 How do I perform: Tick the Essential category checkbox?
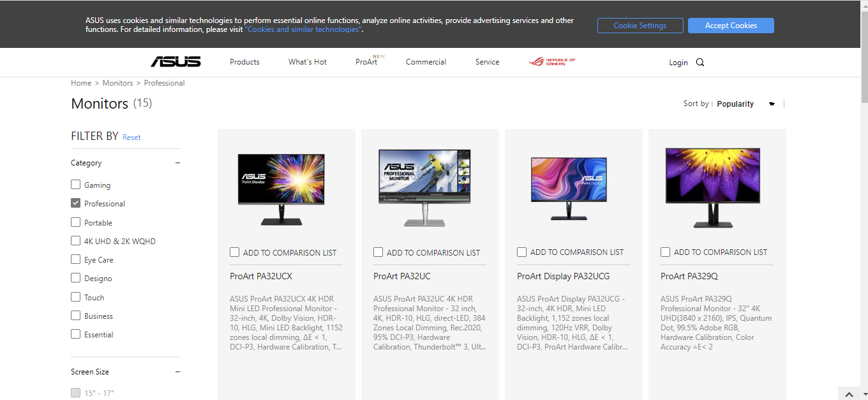[x=76, y=334]
